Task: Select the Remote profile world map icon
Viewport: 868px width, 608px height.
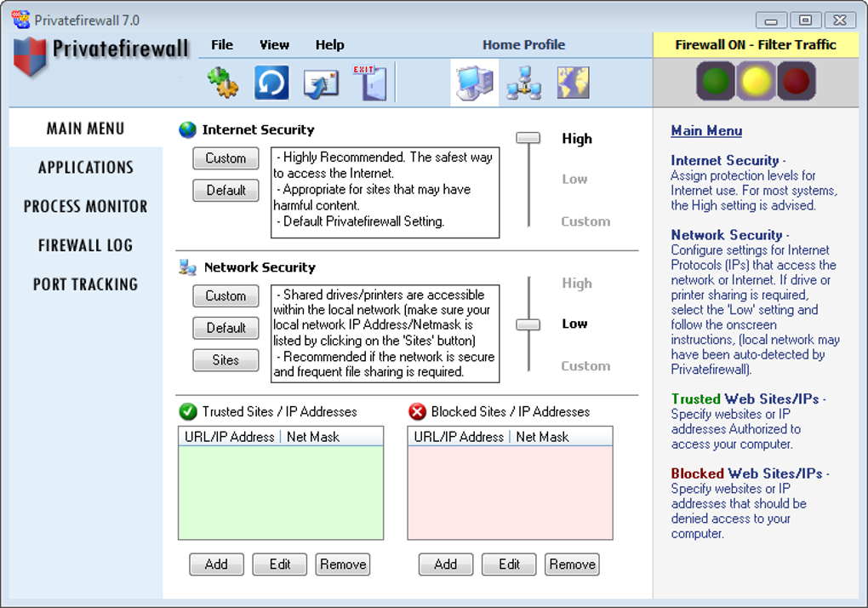Action: pos(573,83)
